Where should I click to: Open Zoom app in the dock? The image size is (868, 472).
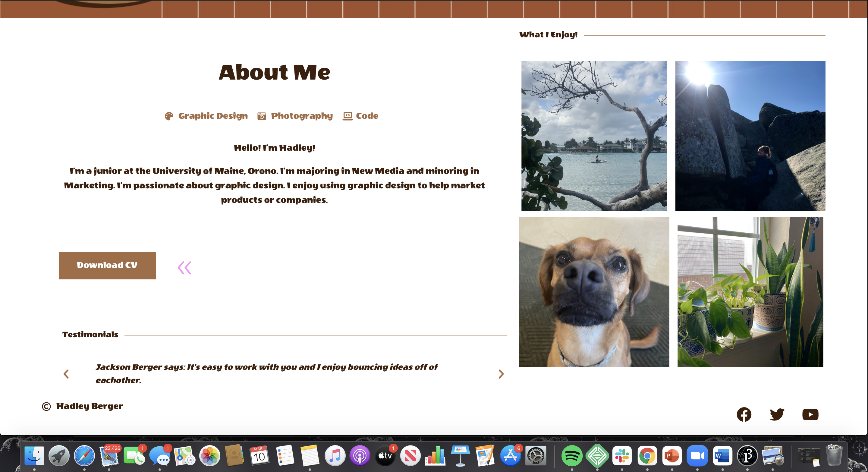[697, 456]
